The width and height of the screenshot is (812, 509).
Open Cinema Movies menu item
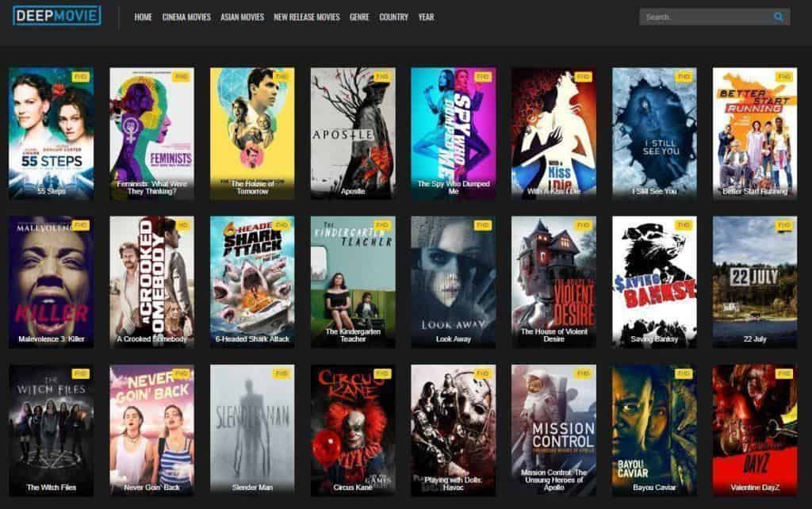tap(186, 17)
